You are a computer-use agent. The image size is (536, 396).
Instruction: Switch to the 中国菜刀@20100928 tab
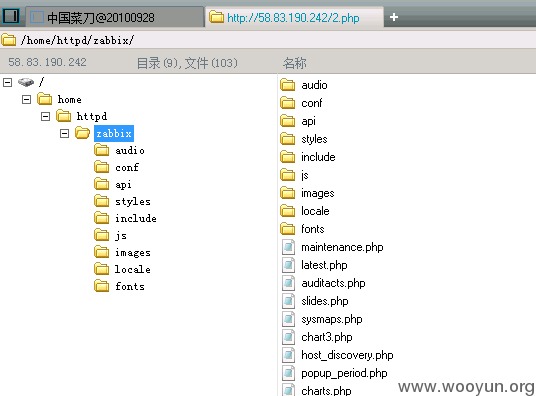[x=115, y=17]
